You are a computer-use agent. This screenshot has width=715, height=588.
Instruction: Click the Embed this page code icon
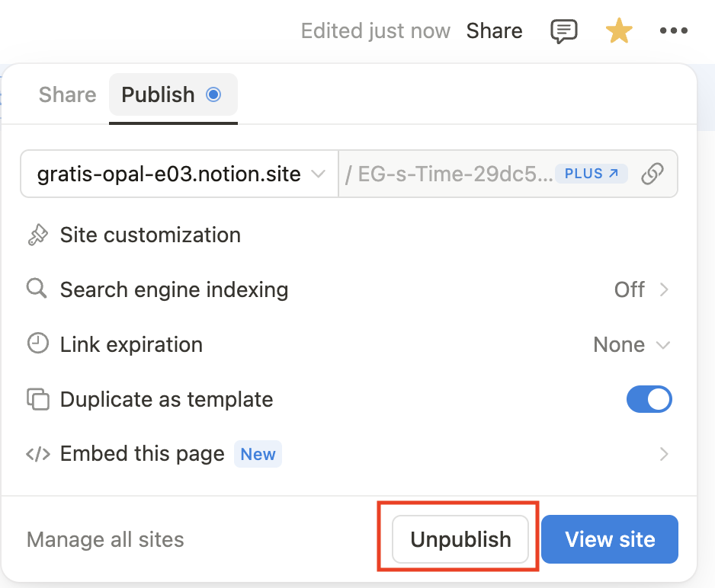37,455
